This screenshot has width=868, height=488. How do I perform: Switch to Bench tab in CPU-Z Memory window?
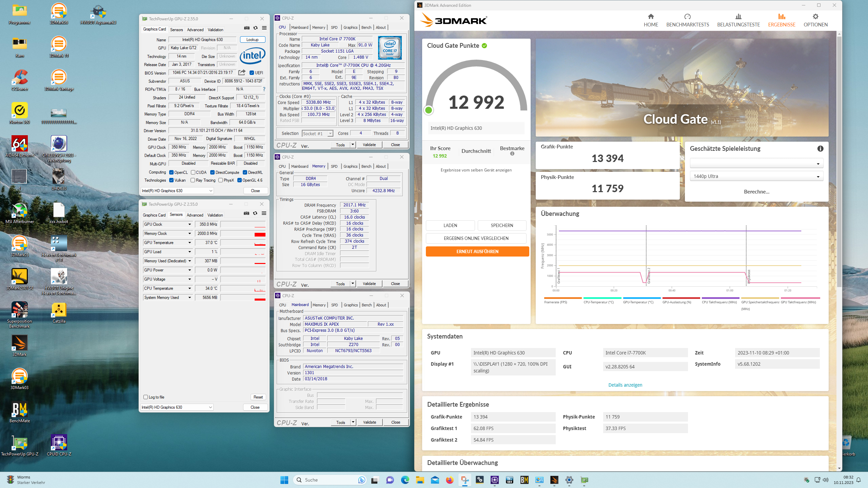366,166
